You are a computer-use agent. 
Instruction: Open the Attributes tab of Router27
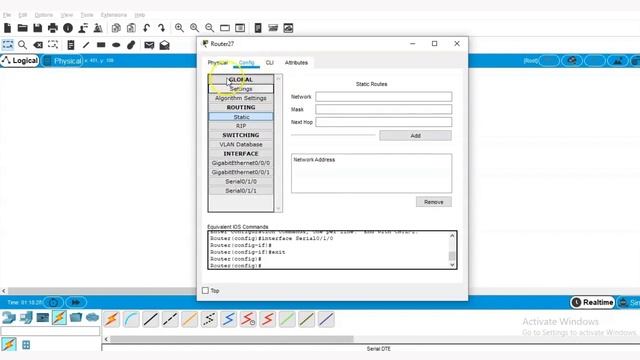tap(296, 62)
